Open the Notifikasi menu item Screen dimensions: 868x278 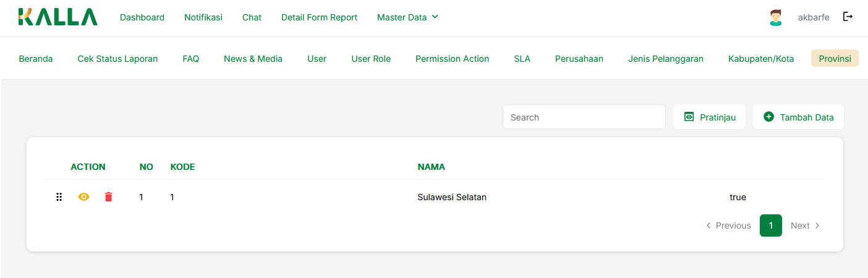203,17
